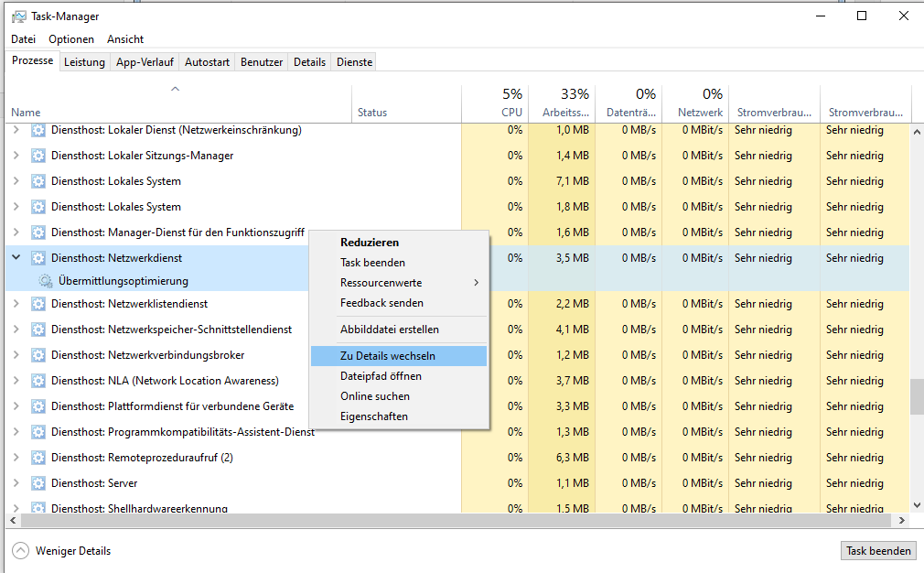Click gear icon of Netzwerkverbindungsbroker row
Screen dimensions: 924x573
(x=38, y=355)
